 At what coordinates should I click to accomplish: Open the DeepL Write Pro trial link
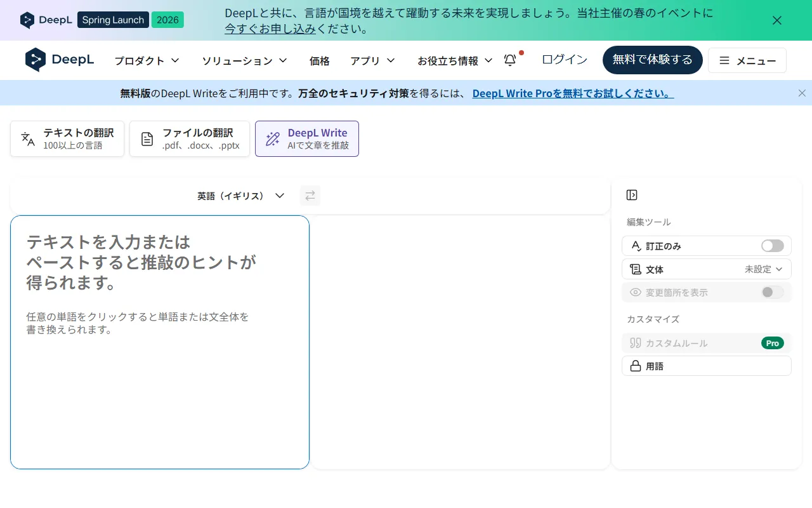(573, 93)
